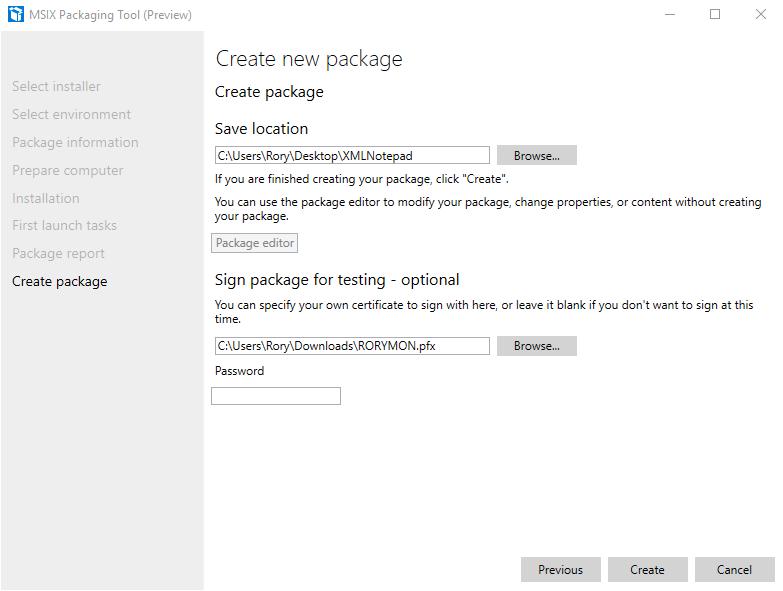Click the MSIX Packaging Tool app icon
783x591 pixels.
tap(16, 14)
